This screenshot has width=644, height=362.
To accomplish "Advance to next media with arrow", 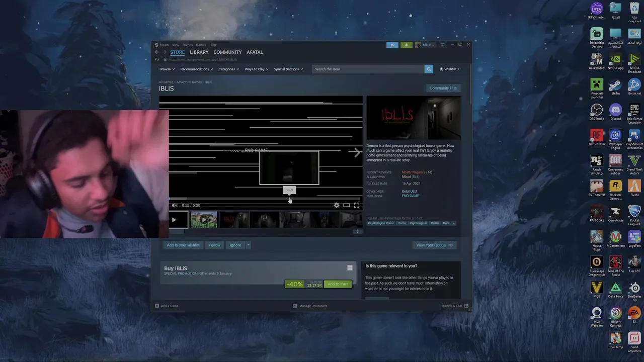I will pos(357,153).
